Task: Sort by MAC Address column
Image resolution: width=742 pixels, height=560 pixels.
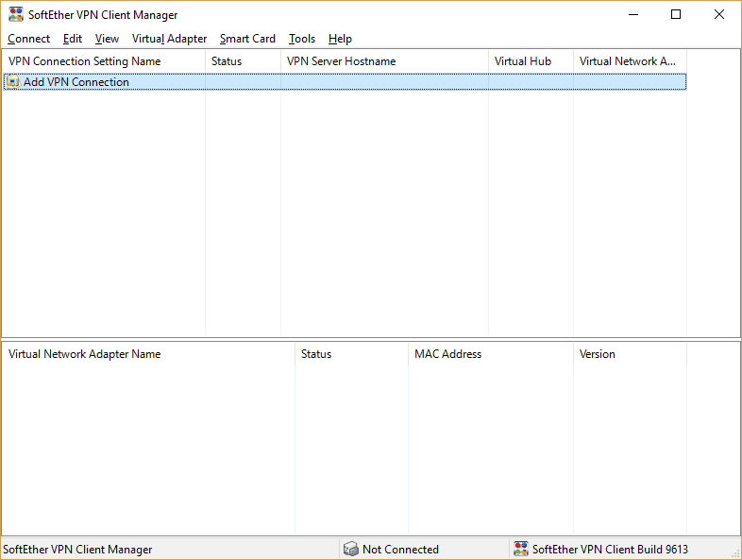Action: [x=491, y=354]
